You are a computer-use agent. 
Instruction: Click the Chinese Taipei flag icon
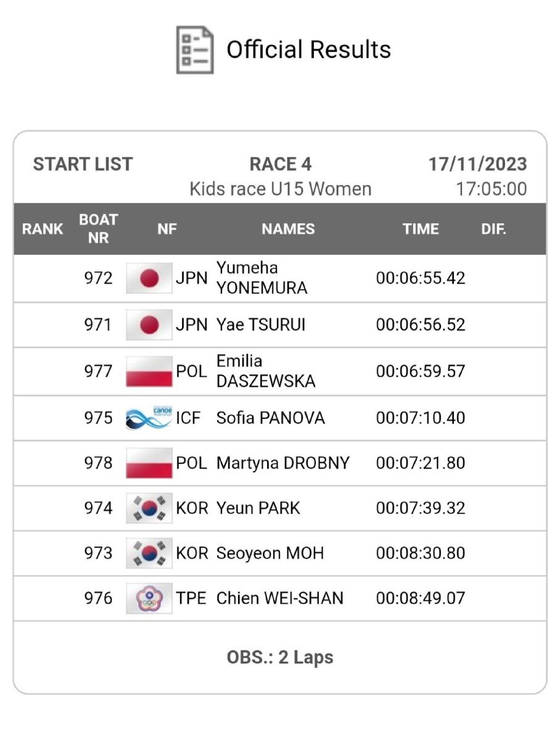149,598
